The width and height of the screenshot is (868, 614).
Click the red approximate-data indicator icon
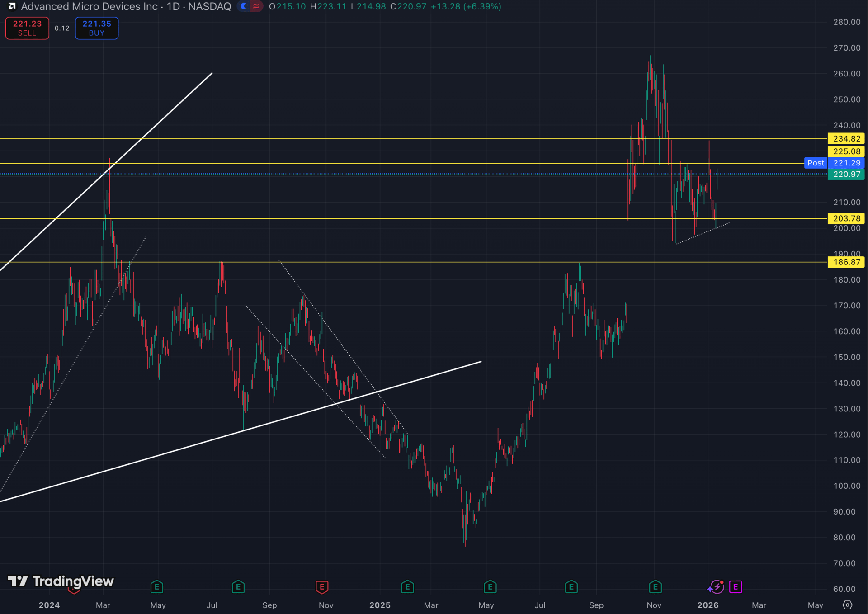coord(256,6)
